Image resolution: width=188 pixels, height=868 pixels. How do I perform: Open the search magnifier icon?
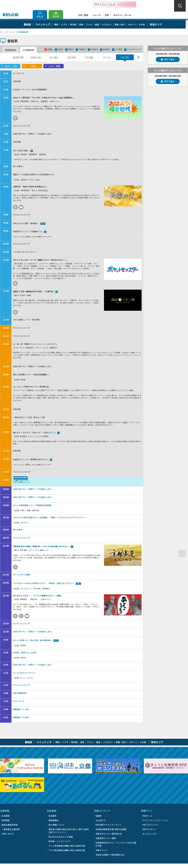point(180,6)
